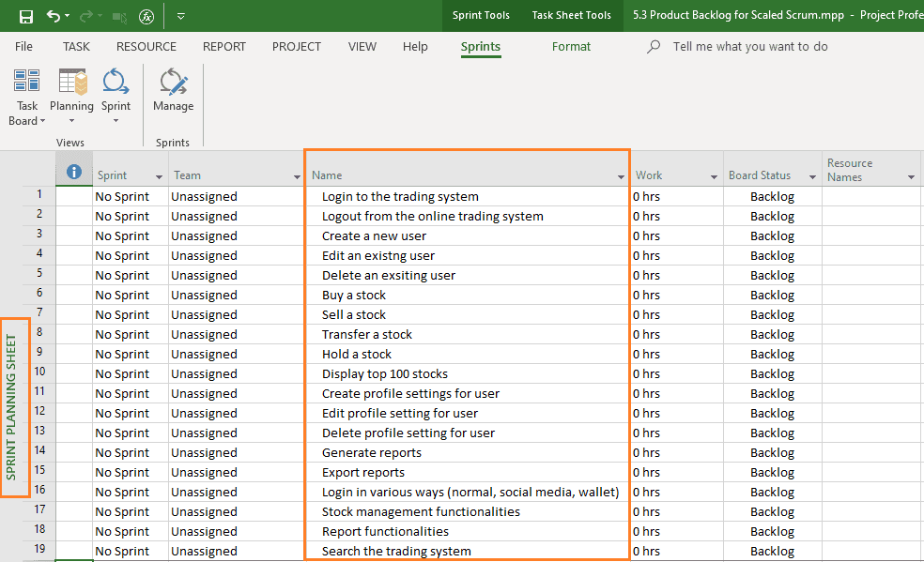This screenshot has height=562, width=924.
Task: Open the Undo history dropdown arrow
Action: pyautogui.click(x=68, y=16)
